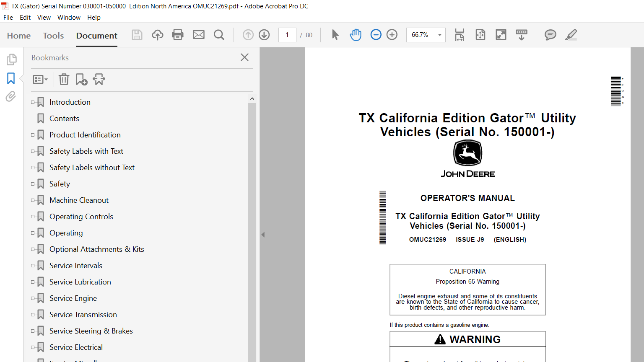The image size is (644, 362).
Task: Expand the Introduction bookmark
Action: click(x=33, y=102)
